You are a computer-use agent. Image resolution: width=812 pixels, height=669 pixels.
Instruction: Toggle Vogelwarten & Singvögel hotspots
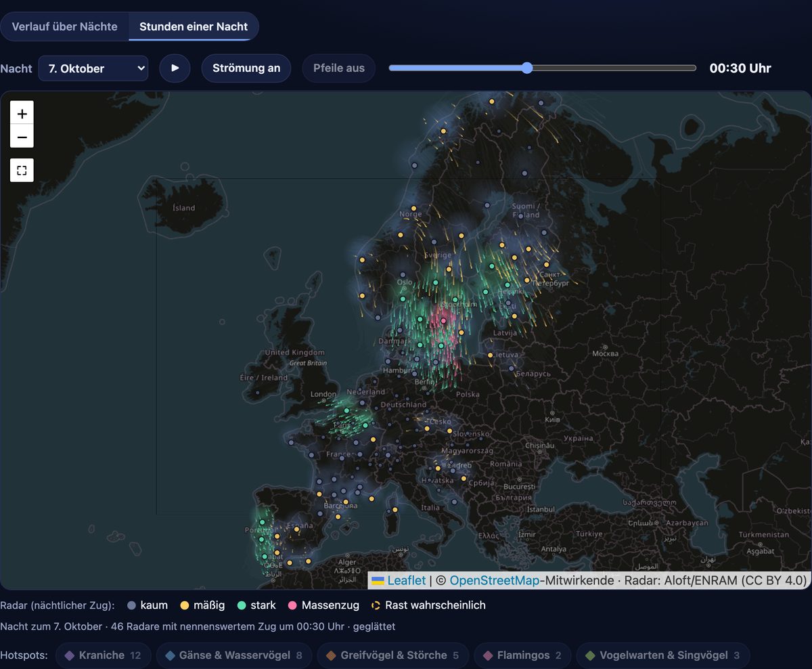coord(663,655)
